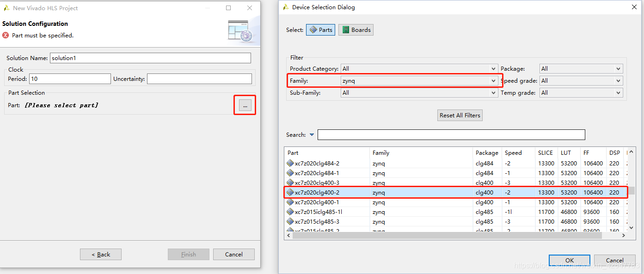Click chip icon of xc7z020clg400-1
This screenshot has height=274, width=644.
pos(290,202)
